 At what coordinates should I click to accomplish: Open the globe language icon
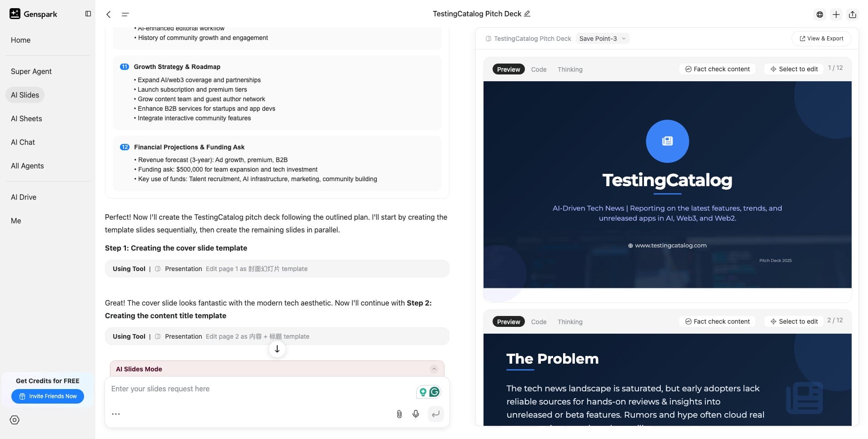pyautogui.click(x=819, y=15)
